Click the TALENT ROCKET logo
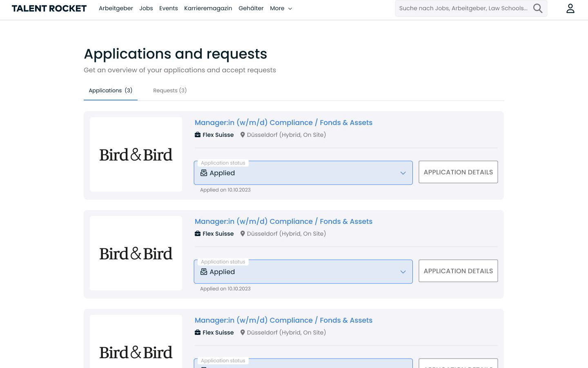The width and height of the screenshot is (588, 368). pos(49,8)
